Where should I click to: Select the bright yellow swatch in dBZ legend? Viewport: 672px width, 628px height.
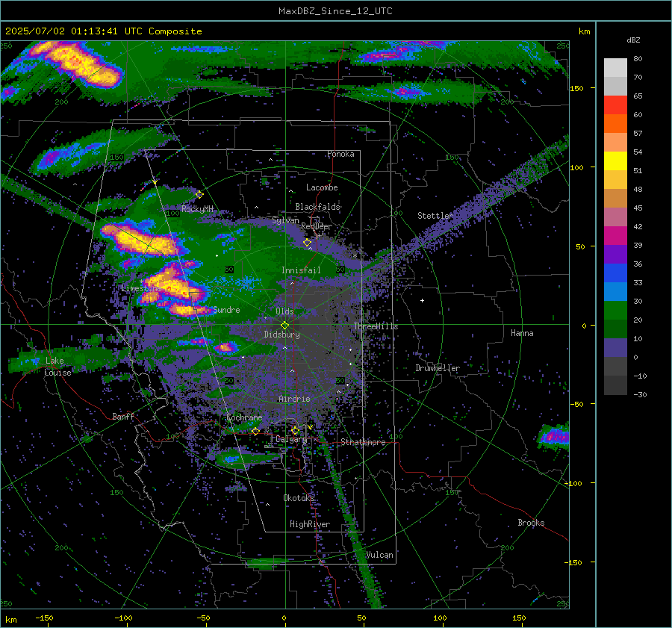pyautogui.click(x=615, y=161)
